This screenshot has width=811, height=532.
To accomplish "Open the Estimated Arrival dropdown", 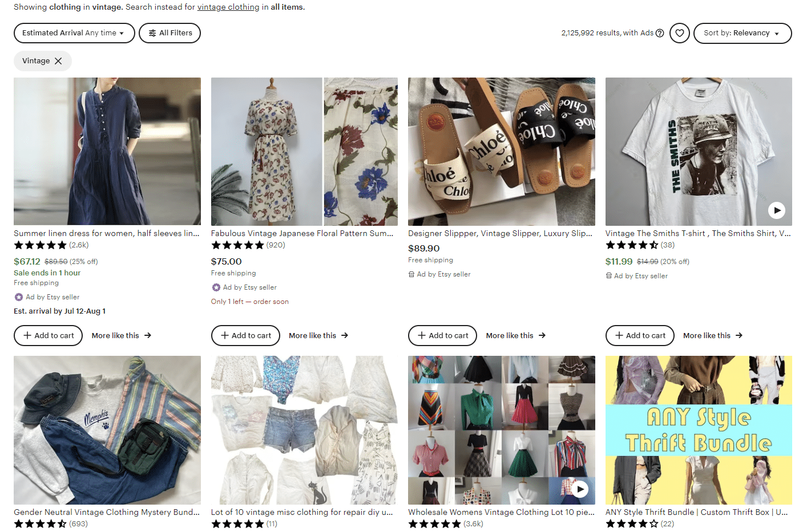I will click(74, 33).
